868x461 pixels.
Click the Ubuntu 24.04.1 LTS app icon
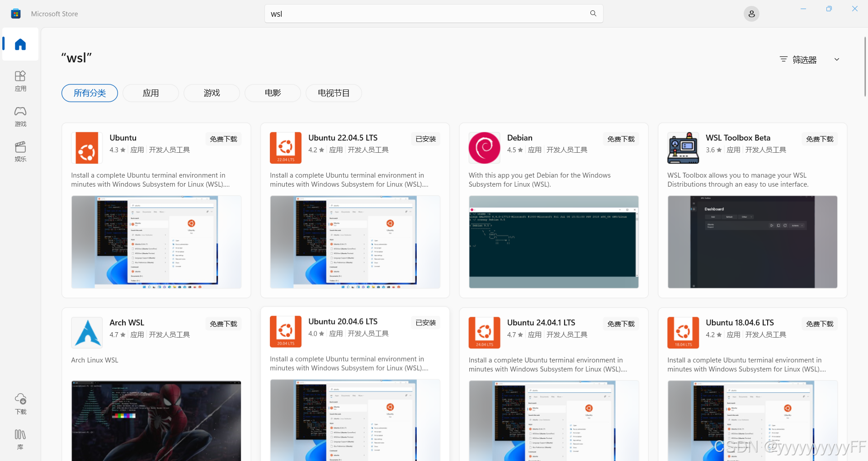coord(484,333)
